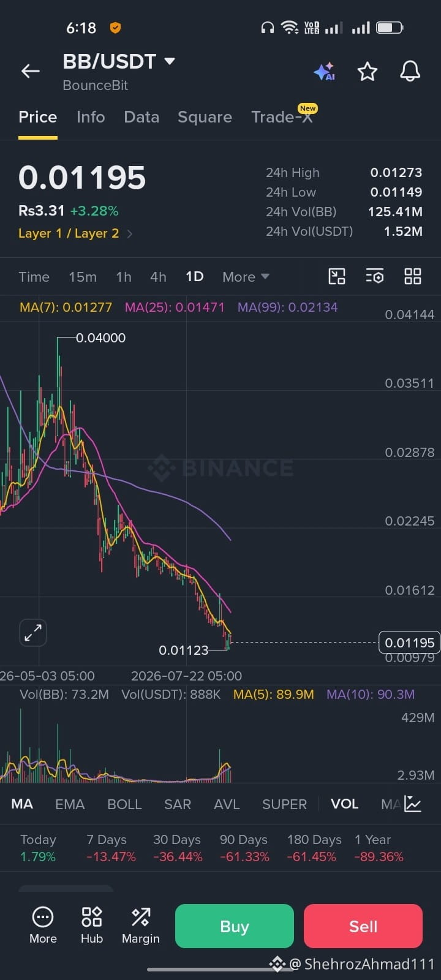The width and height of the screenshot is (441, 980).
Task: Open the AI sparkle assistant icon
Action: (325, 72)
